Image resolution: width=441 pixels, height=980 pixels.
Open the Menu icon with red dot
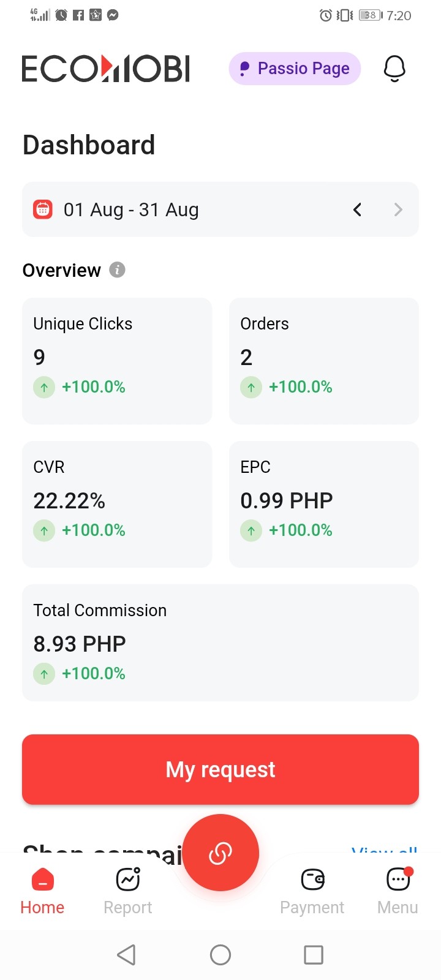point(398,880)
